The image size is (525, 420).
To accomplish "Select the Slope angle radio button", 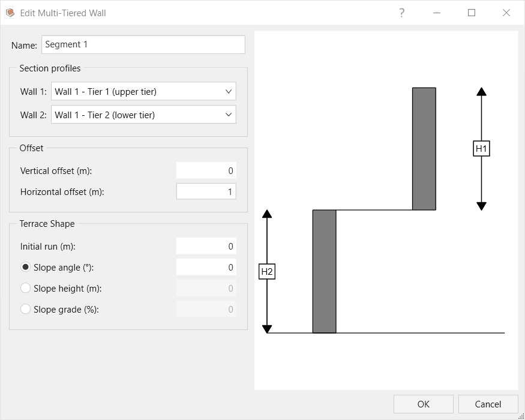I will [25, 267].
